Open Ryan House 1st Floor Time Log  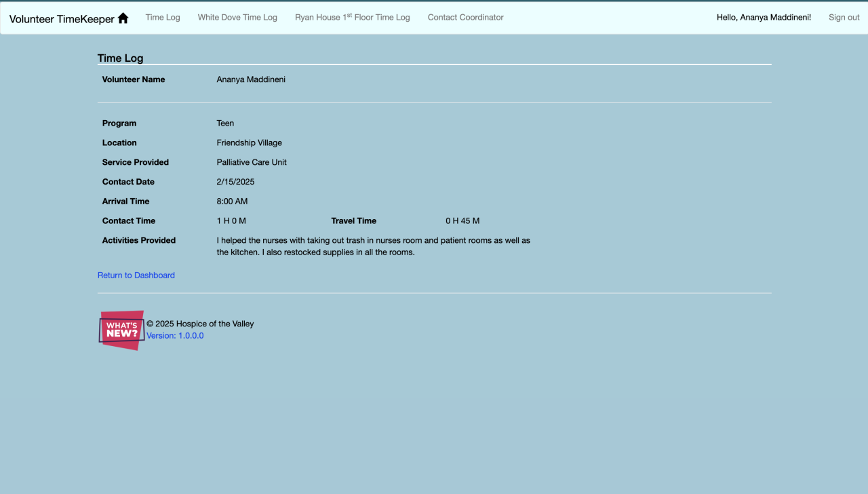(353, 18)
